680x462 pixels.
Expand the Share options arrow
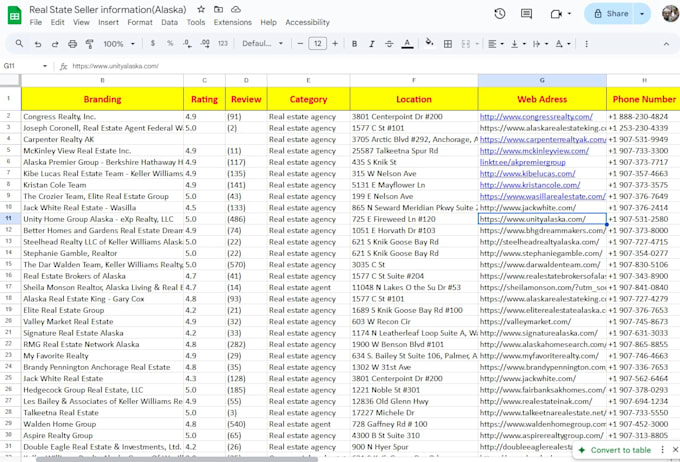pyautogui.click(x=642, y=14)
